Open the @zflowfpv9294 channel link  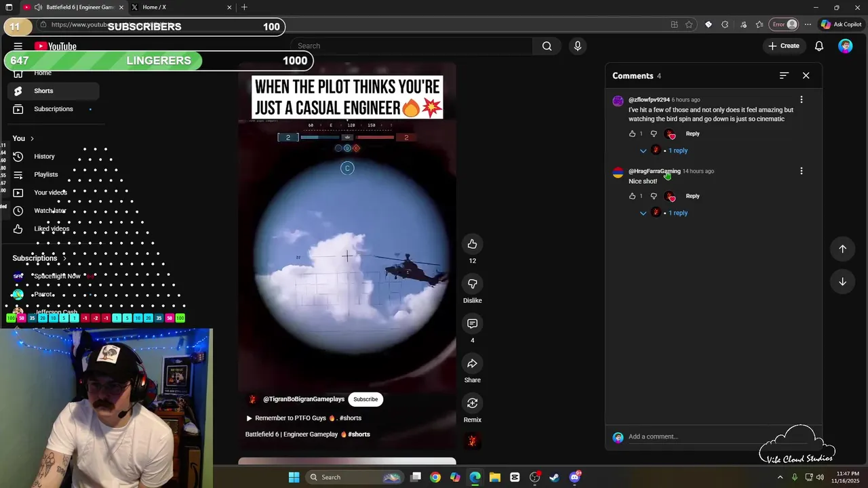pyautogui.click(x=649, y=100)
